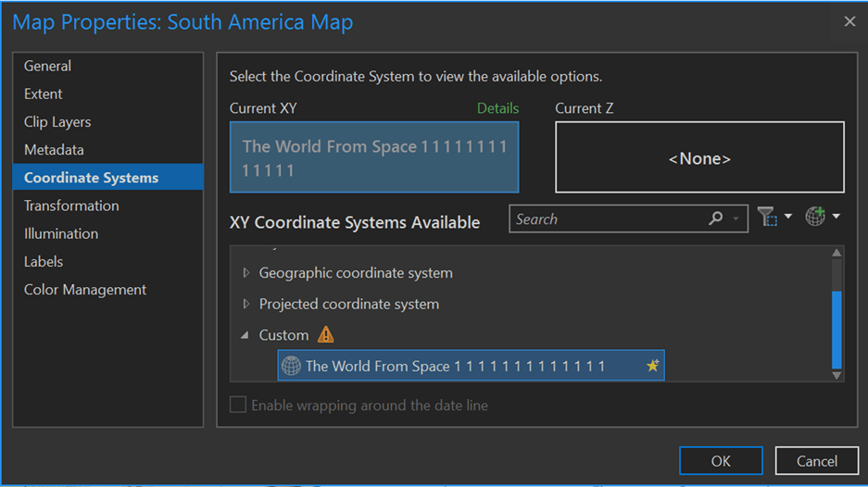
Task: Collapse the Custom coordinate systems group
Action: click(245, 335)
